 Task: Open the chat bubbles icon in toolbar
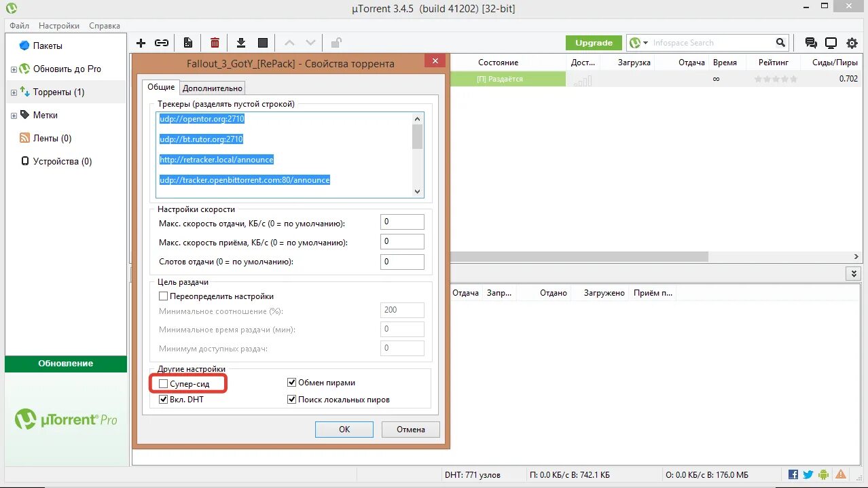click(x=811, y=43)
